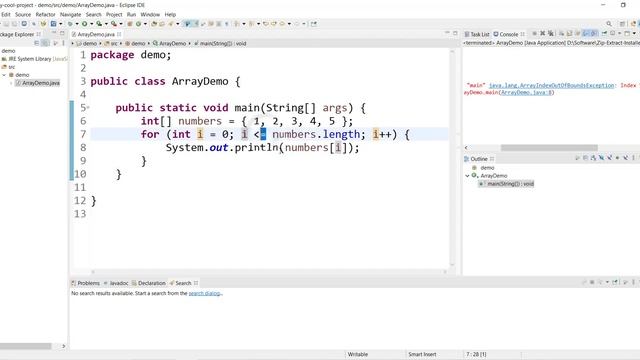Viewport: 640px width, 360px height.
Task: Toggle the Mark Occurrences toolbar button
Action: click(196, 24)
